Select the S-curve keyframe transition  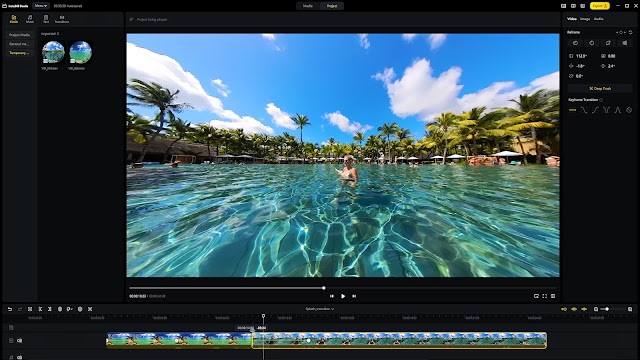pyautogui.click(x=595, y=110)
